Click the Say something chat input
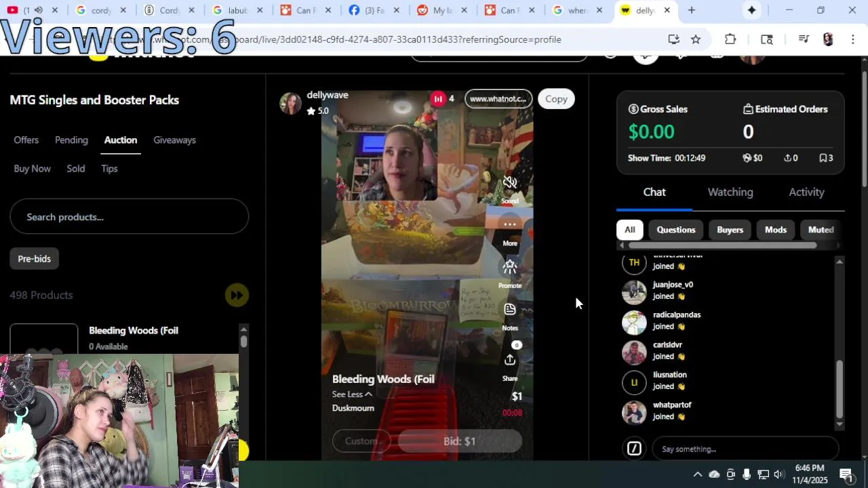868x488 pixels. [x=745, y=449]
